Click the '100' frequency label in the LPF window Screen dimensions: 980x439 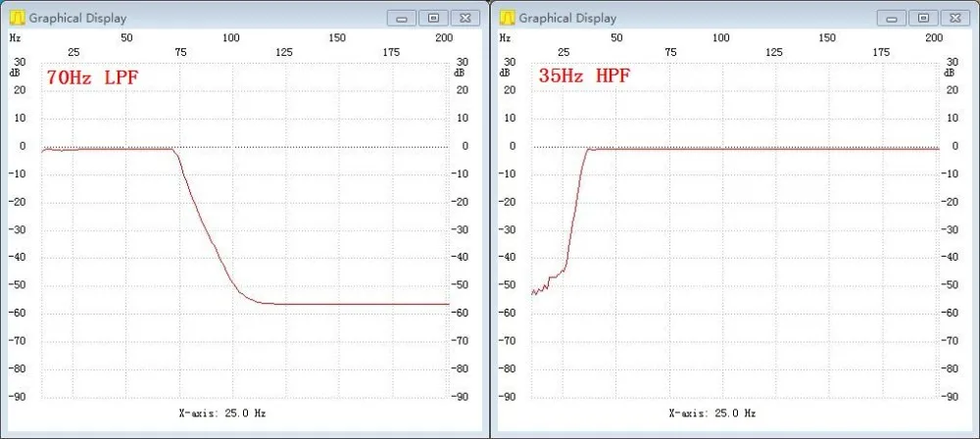tap(231, 38)
